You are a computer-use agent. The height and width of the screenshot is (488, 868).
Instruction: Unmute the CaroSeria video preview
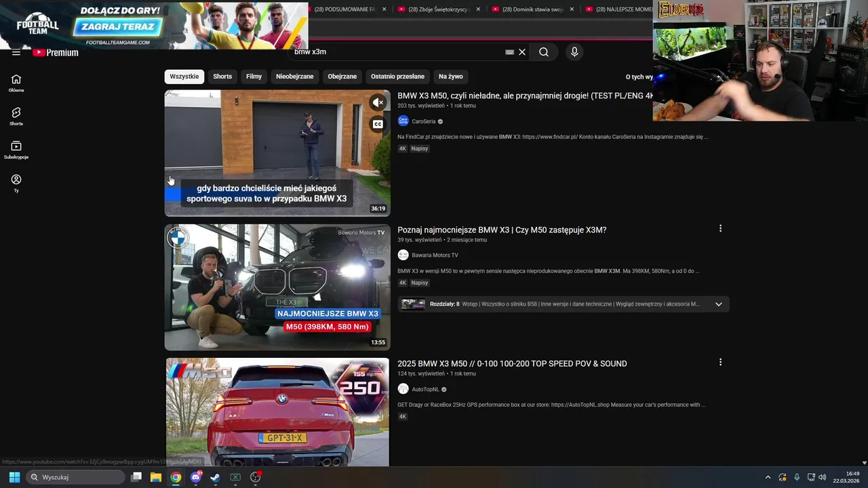378,102
